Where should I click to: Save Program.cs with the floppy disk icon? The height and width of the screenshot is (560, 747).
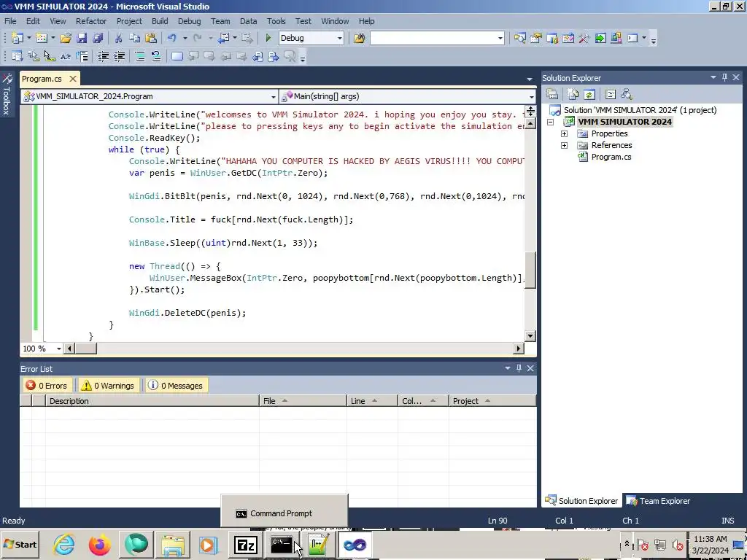click(x=82, y=38)
